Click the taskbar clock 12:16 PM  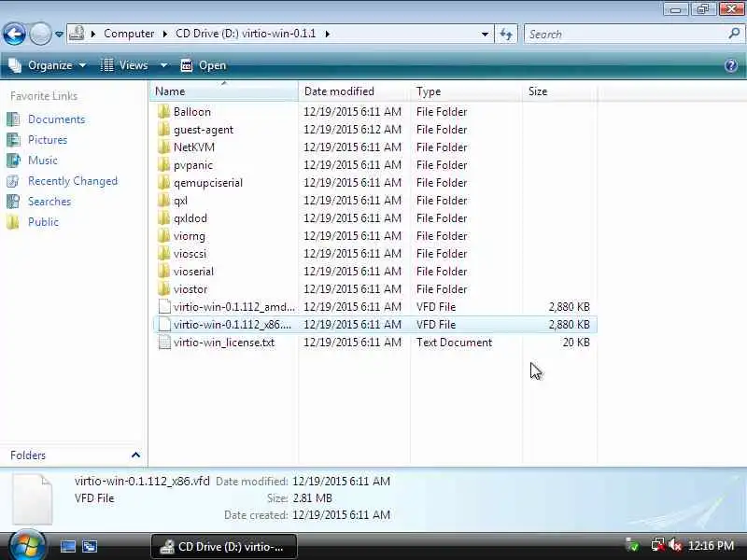click(711, 545)
